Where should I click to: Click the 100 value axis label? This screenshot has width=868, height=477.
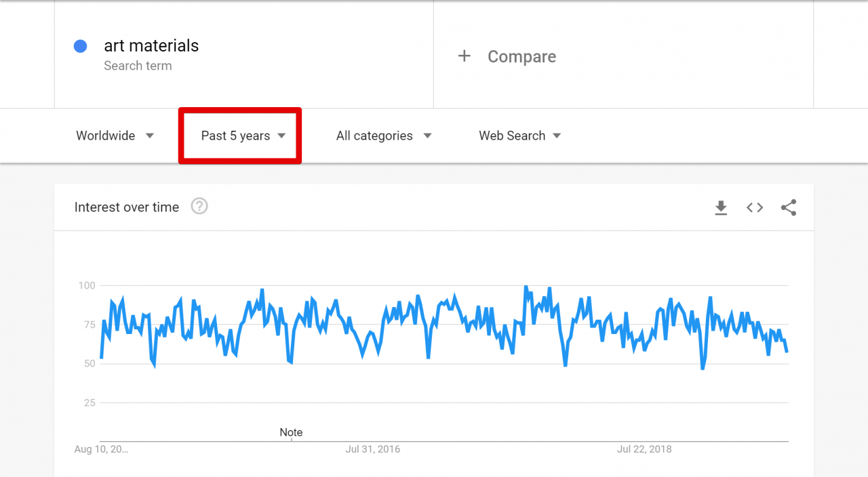click(x=86, y=285)
